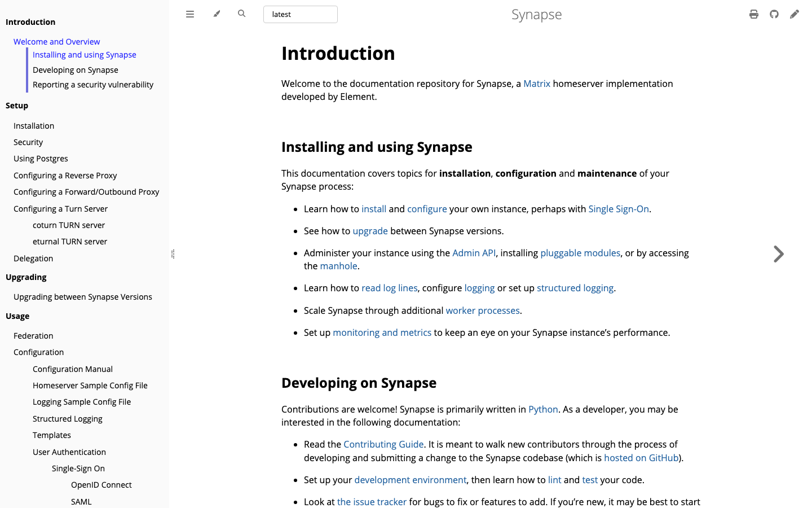This screenshot has height=508, width=812.
Task: Select OpenID Connect under Single-Sign On
Action: pyautogui.click(x=101, y=484)
